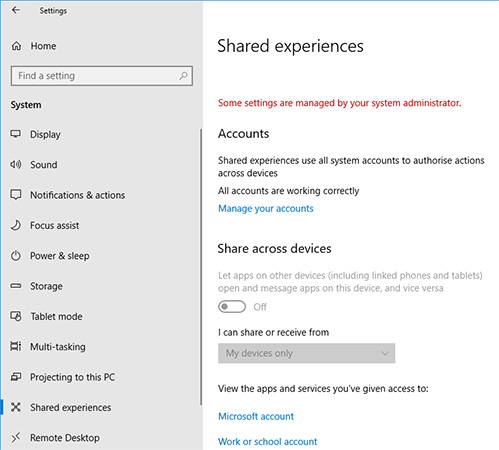Click the Remote Desktop icon
This screenshot has height=450, width=499.
[16, 437]
